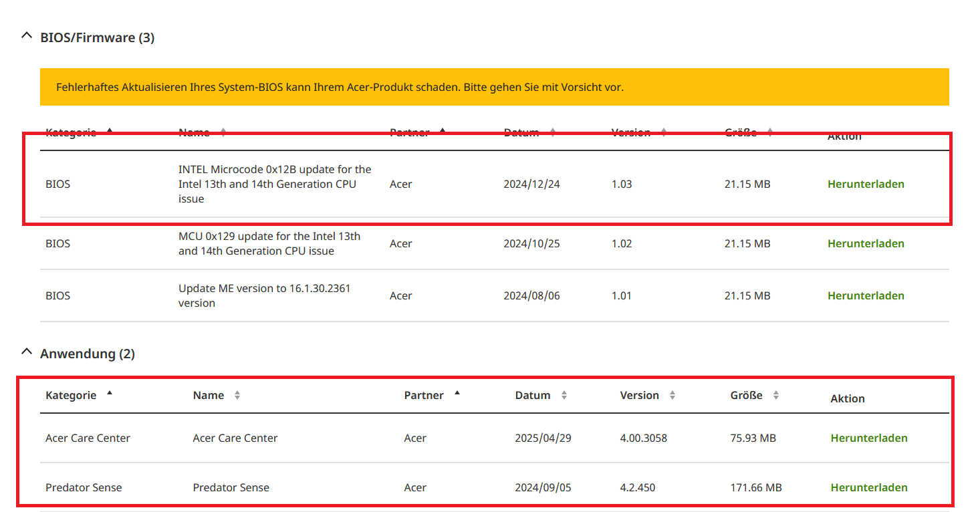Image resolution: width=980 pixels, height=512 pixels.
Task: Select the Update ME version 16.1.30.2361 name
Action: pos(265,295)
